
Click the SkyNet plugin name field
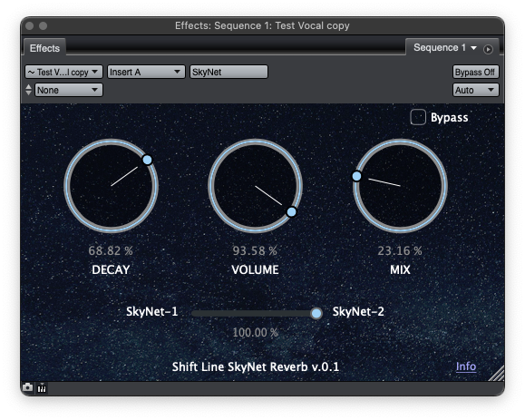(x=229, y=72)
